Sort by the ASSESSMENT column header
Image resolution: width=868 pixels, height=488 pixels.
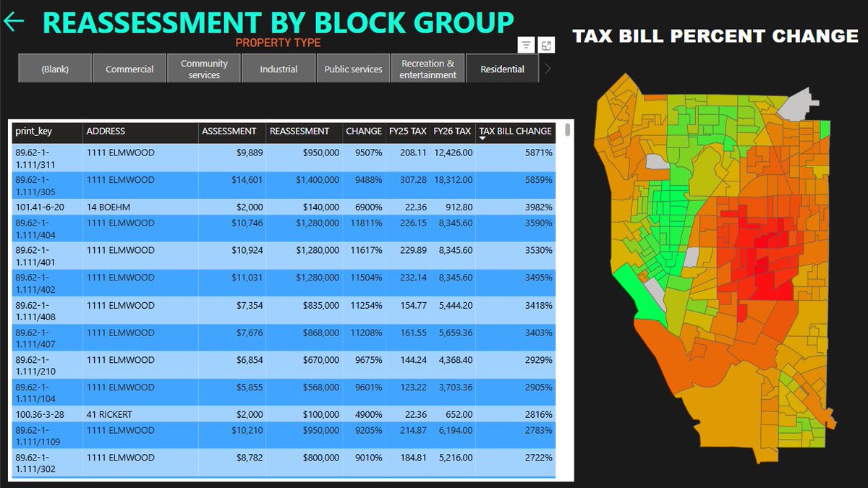tap(232, 132)
